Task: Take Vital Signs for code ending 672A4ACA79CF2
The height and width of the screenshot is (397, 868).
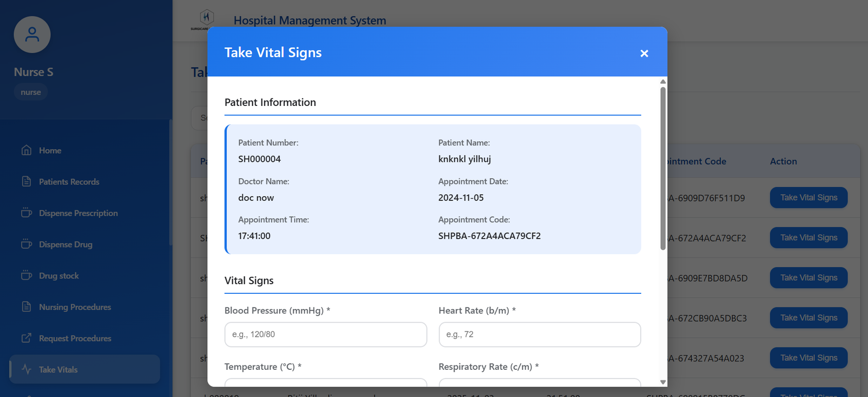Action: [x=808, y=238]
